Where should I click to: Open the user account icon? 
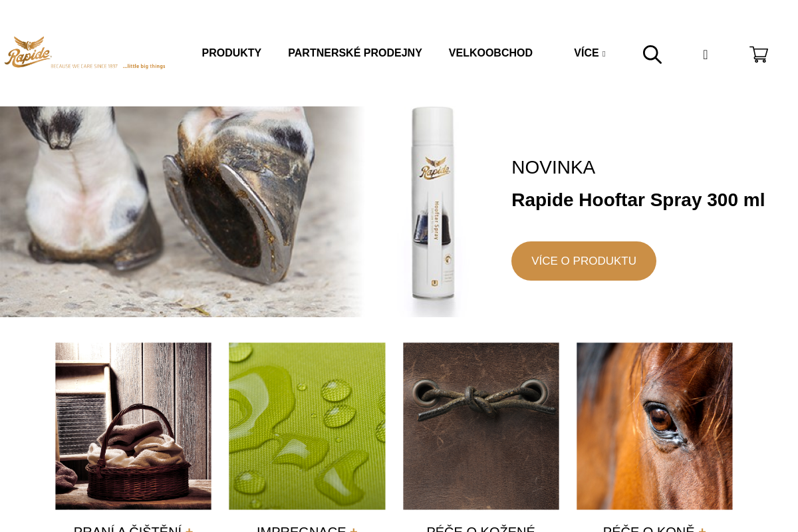pos(706,55)
